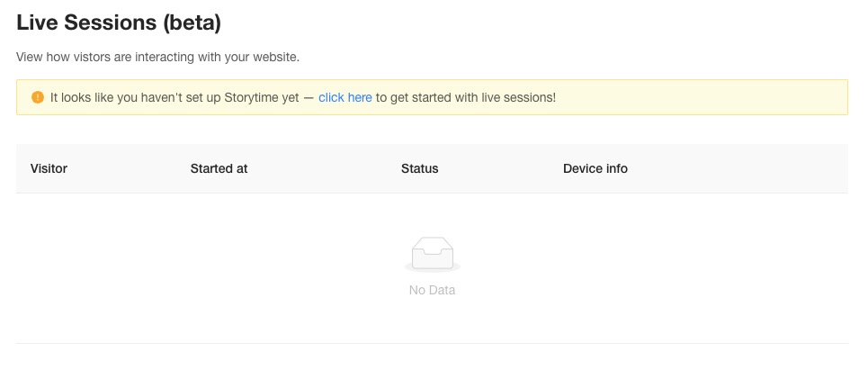
Task: Click the word "website" in the subtitle
Action: coord(274,57)
